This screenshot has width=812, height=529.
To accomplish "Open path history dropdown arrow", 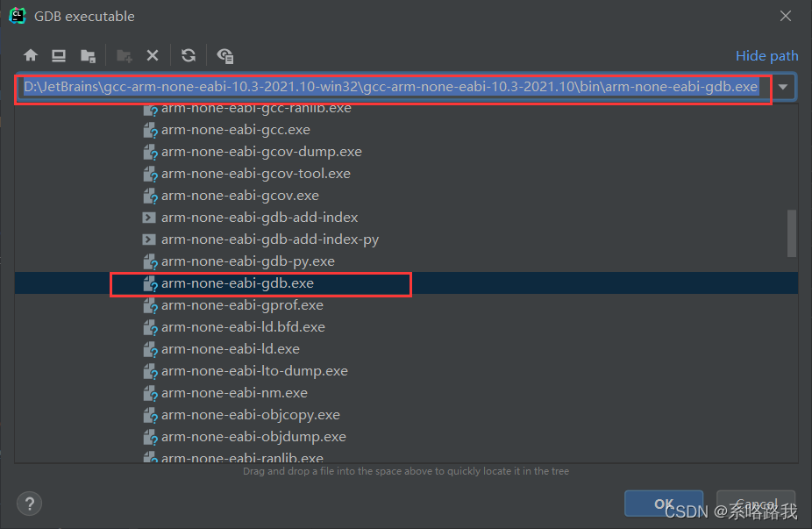I will tap(783, 87).
